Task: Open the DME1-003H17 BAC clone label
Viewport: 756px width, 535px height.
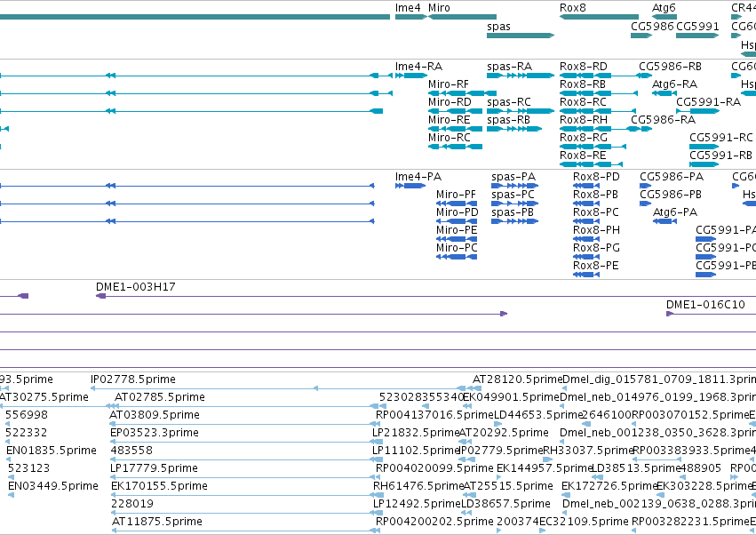Action: coord(136,287)
